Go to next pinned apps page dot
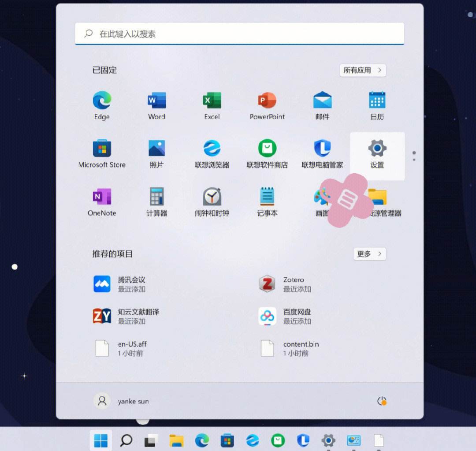This screenshot has width=476, height=451. coord(414,160)
